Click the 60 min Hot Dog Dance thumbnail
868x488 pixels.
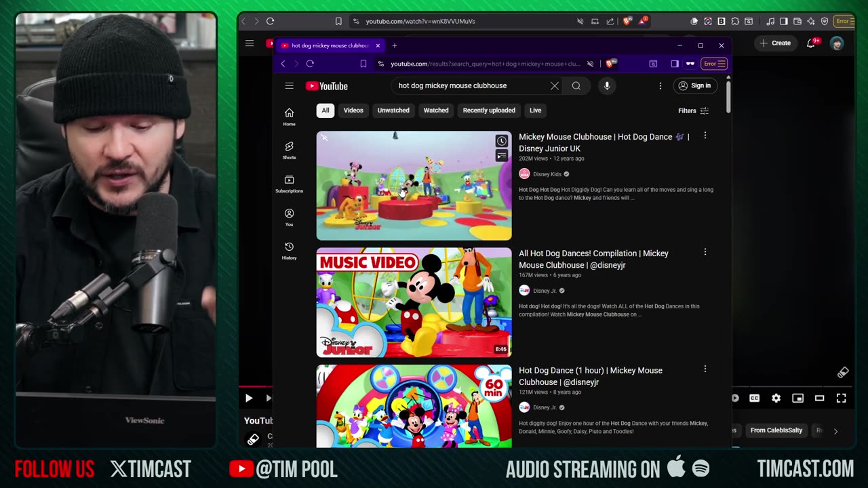coord(414,406)
